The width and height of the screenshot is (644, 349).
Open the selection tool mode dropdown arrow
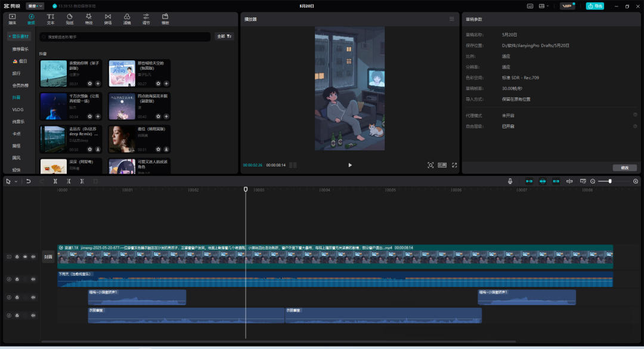click(x=16, y=181)
